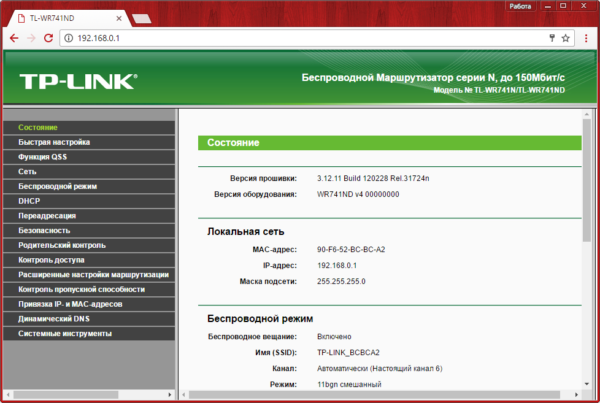Image resolution: width=600 pixels, height=403 pixels.
Task: Open Динамический DNS settings
Action: coord(89,319)
